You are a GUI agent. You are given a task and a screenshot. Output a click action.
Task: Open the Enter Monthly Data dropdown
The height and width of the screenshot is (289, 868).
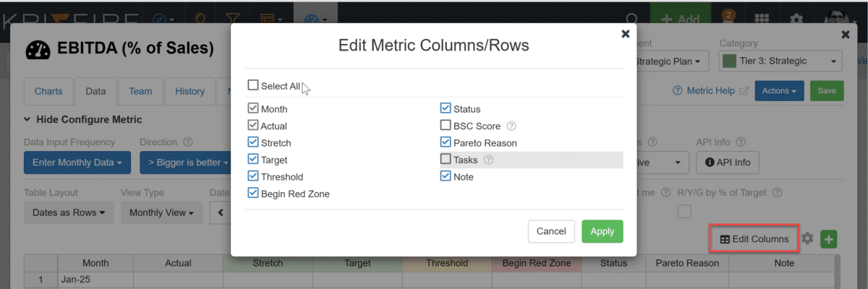click(77, 163)
